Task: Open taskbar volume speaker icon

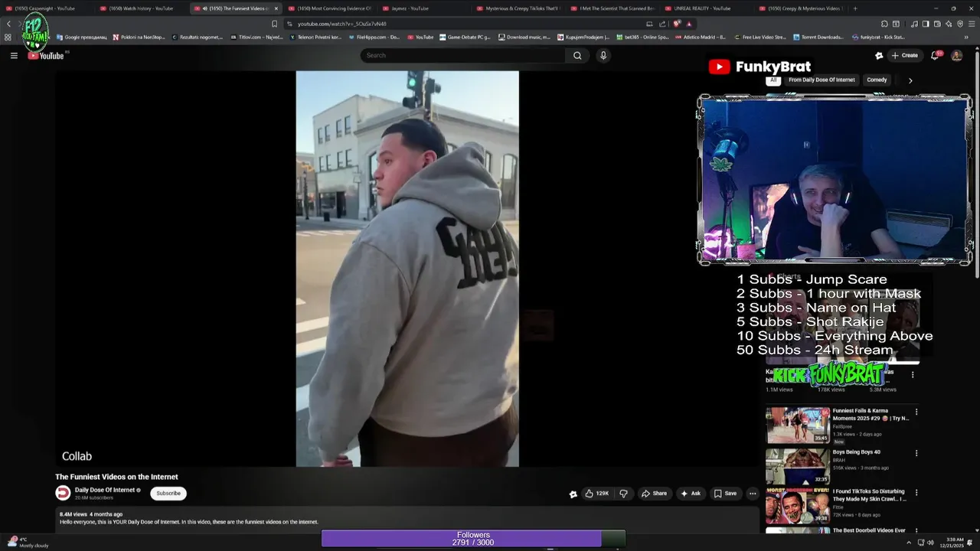Action: coord(930,543)
